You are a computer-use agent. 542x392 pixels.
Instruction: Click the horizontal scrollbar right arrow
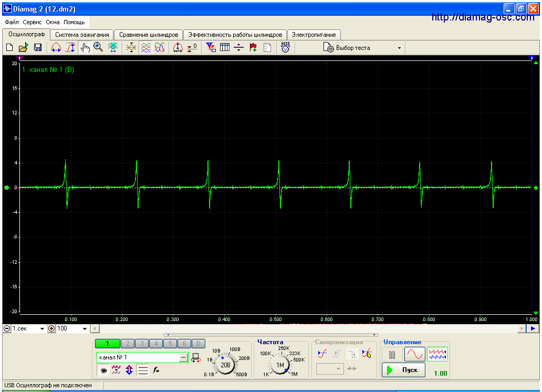coord(522,329)
